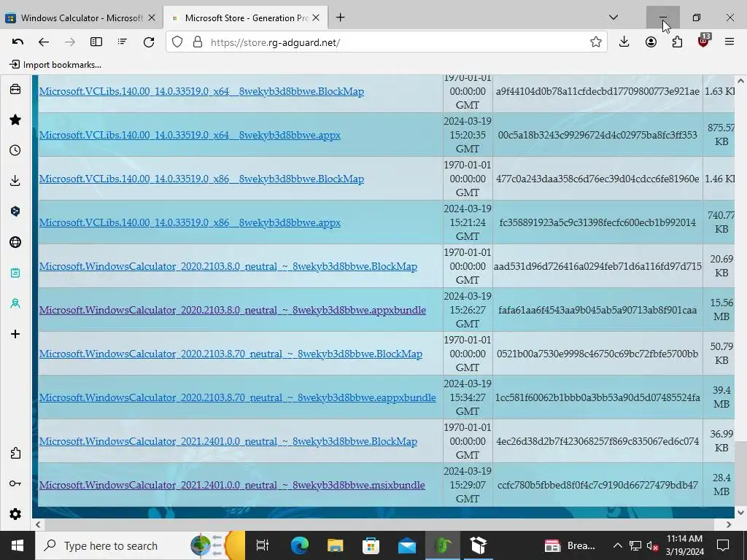This screenshot has width=747, height=560.
Task: Open WindowsCalculator 2020.2103.8.0 BlockMap link
Action: click(228, 266)
